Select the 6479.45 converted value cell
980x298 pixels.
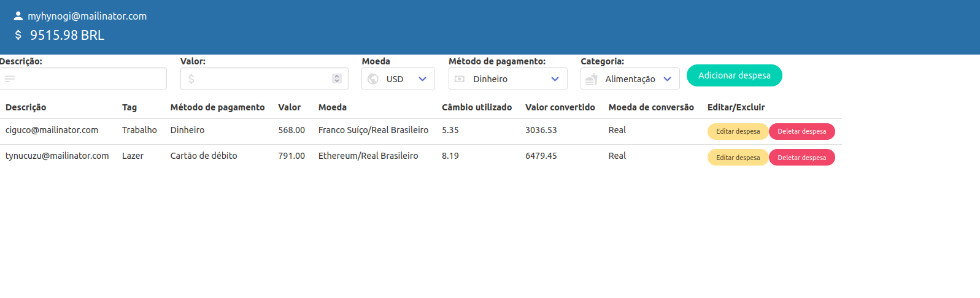tap(541, 156)
